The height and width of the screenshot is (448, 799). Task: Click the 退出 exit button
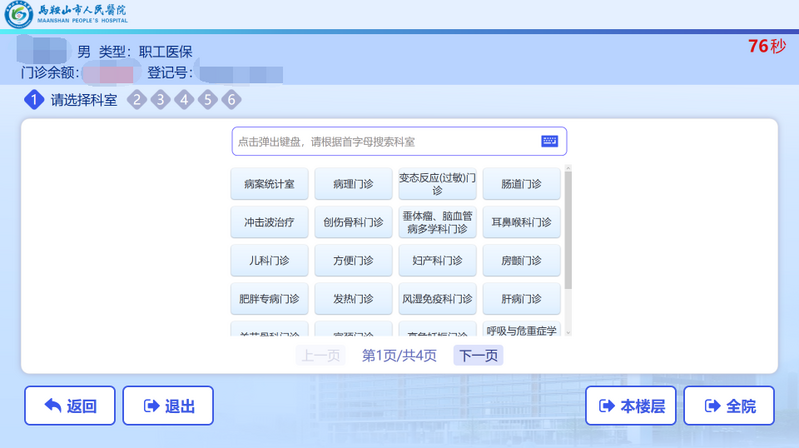[168, 406]
